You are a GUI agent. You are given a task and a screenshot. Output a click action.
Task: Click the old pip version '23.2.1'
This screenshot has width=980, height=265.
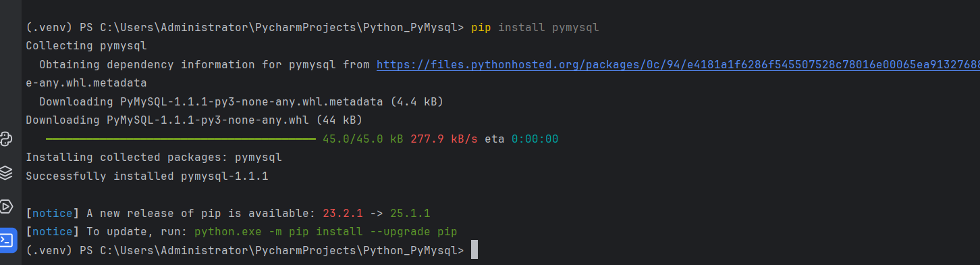click(343, 213)
